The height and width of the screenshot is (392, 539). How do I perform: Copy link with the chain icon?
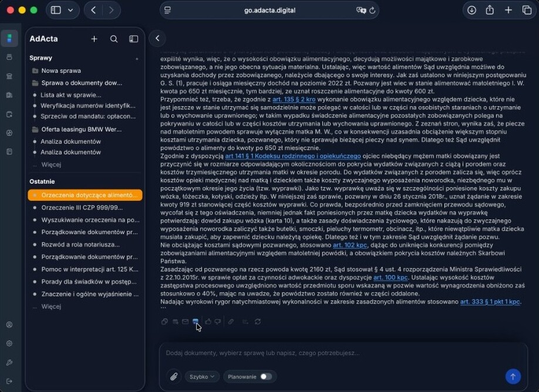coord(231,322)
